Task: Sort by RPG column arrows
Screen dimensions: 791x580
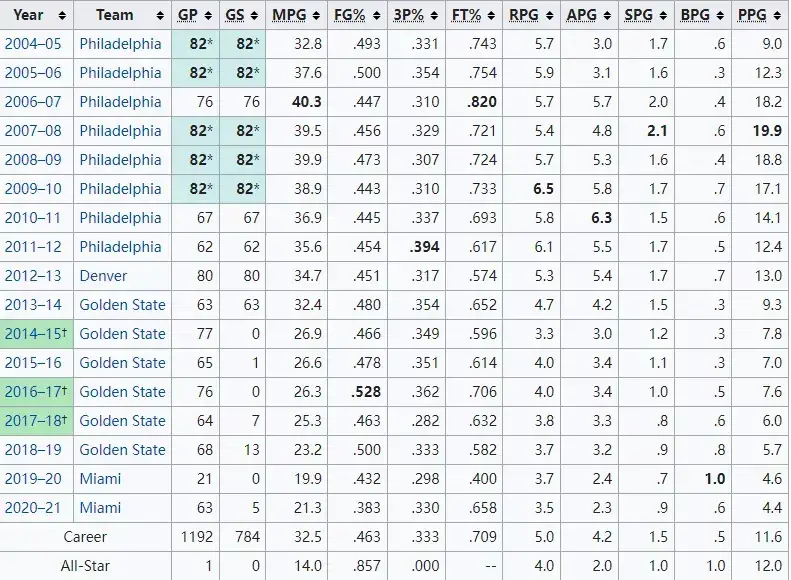Action: pos(549,16)
